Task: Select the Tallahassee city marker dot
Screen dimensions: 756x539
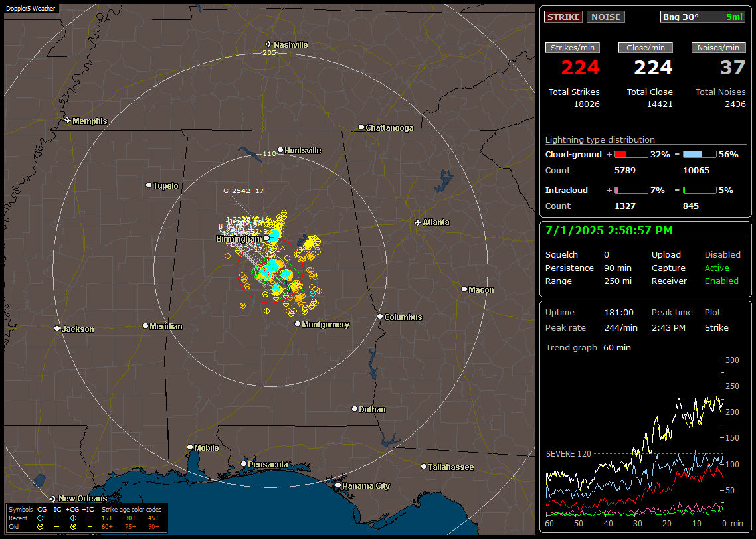Action: click(x=424, y=466)
